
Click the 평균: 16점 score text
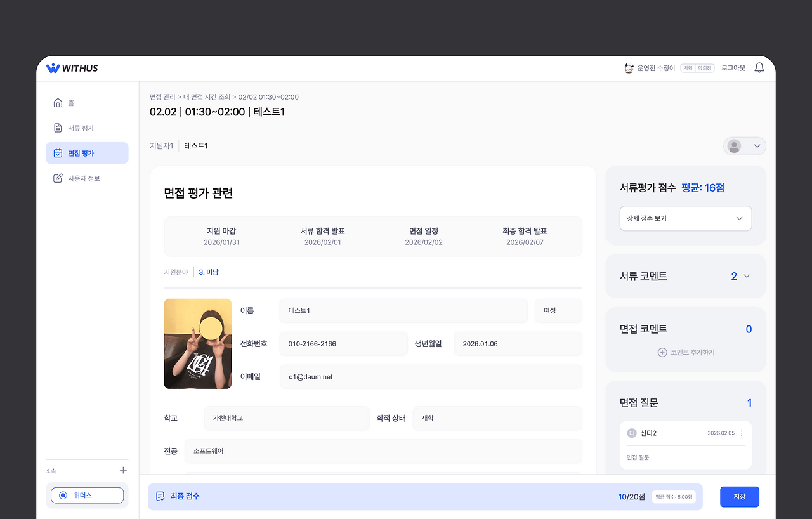coord(703,188)
